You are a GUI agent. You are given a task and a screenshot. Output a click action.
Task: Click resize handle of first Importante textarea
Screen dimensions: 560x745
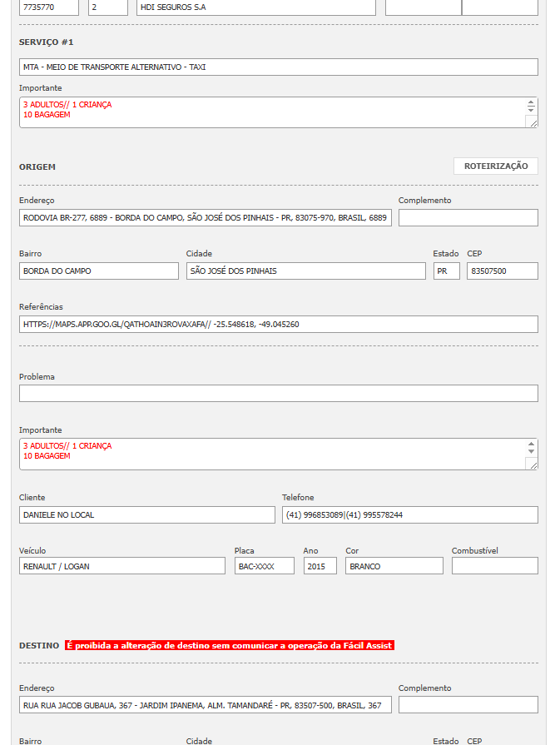(x=533, y=122)
